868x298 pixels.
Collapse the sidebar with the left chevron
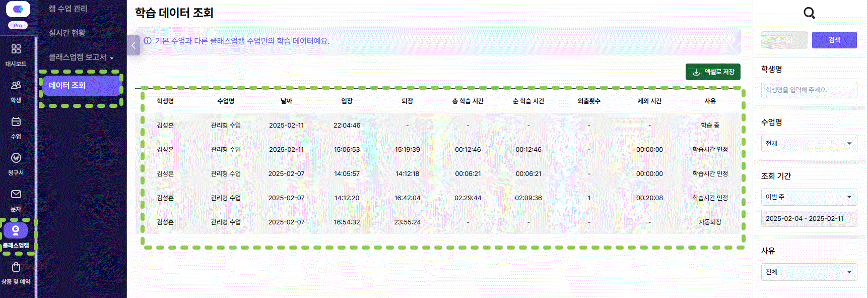pos(133,45)
